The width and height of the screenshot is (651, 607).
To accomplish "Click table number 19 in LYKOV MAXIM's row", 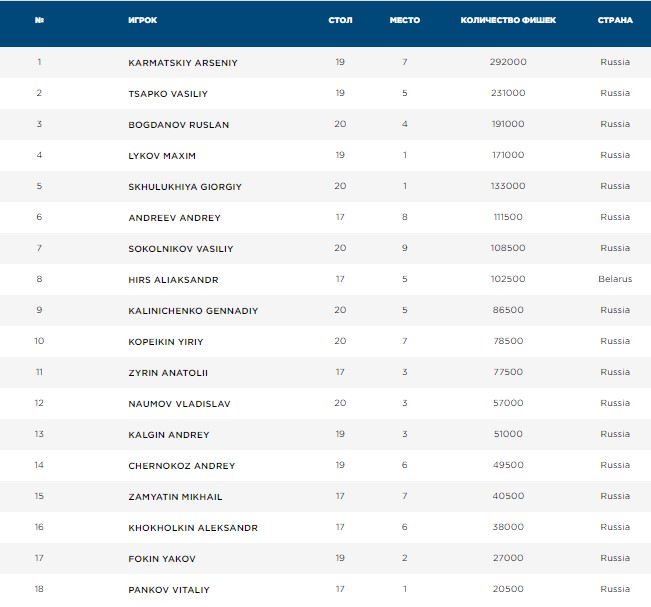I will (340, 155).
